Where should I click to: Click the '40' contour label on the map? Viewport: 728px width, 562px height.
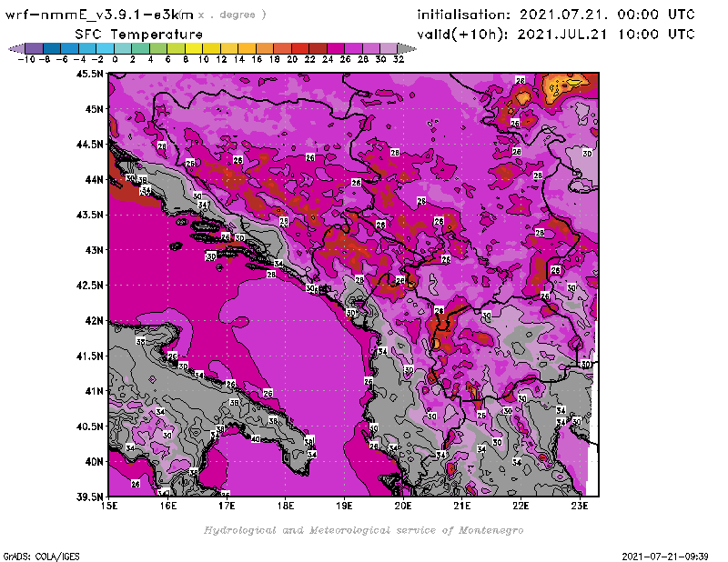tap(256, 439)
